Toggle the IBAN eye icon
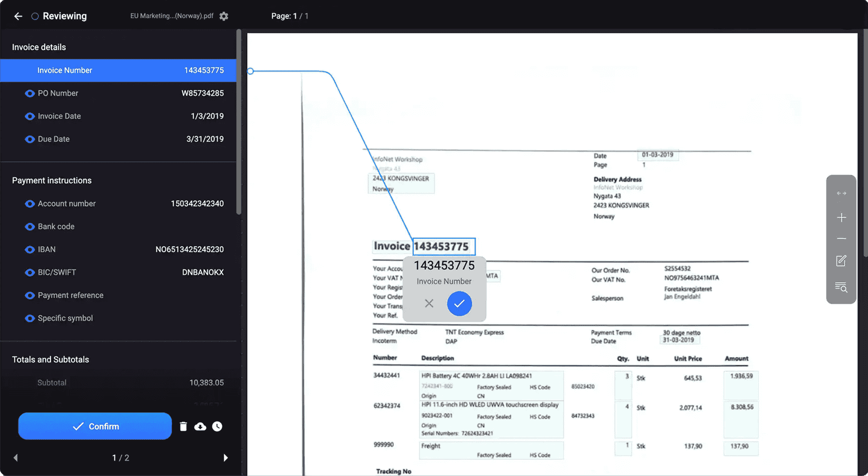 pos(30,250)
